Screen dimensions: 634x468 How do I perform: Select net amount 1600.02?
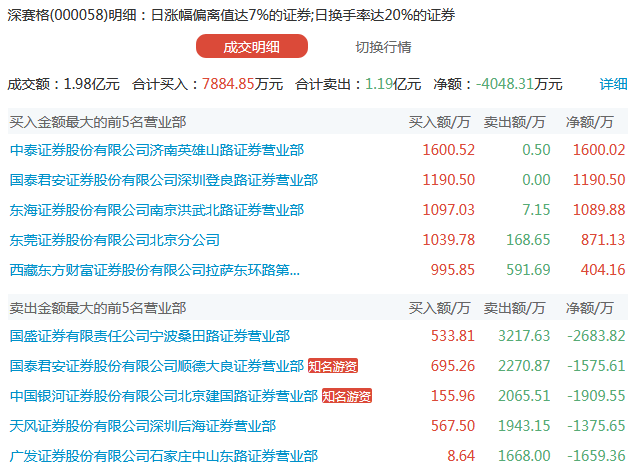tap(599, 150)
